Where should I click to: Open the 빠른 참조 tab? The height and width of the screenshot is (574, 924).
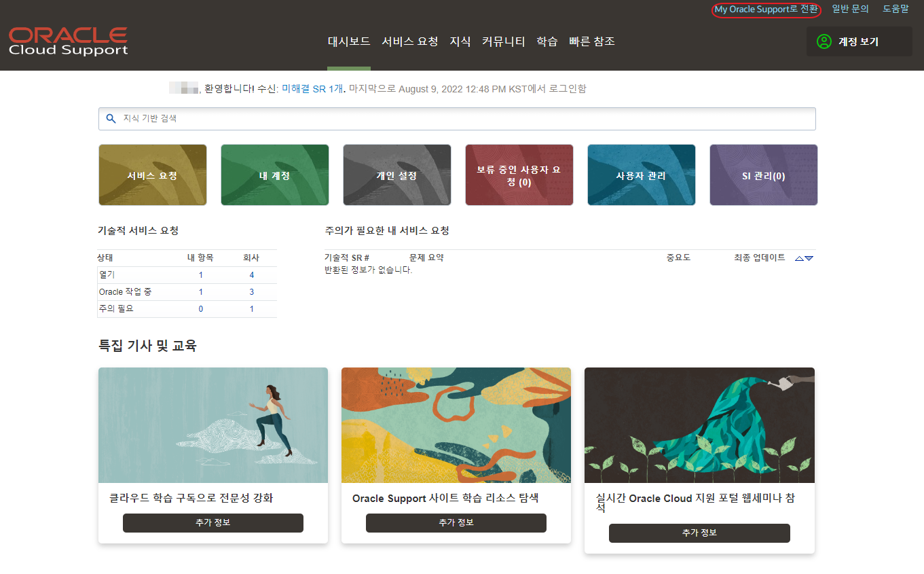[592, 41]
